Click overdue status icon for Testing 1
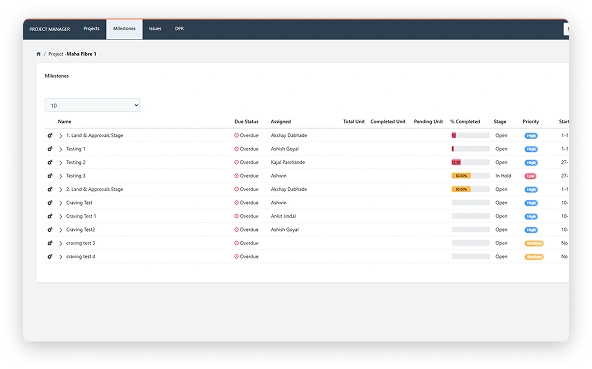This screenshot has width=592, height=369. coord(236,149)
